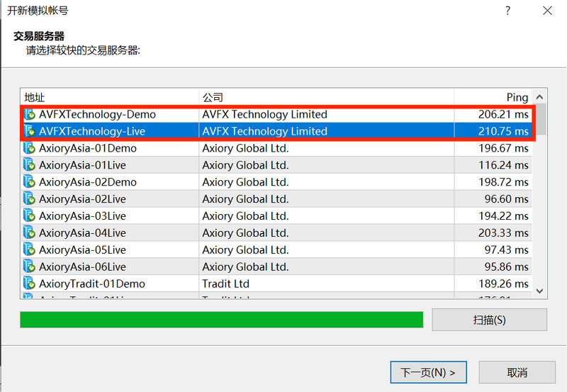Viewport: 567px width, 392px height.
Task: Click the 96.60 ms ping value
Action: [x=506, y=199]
